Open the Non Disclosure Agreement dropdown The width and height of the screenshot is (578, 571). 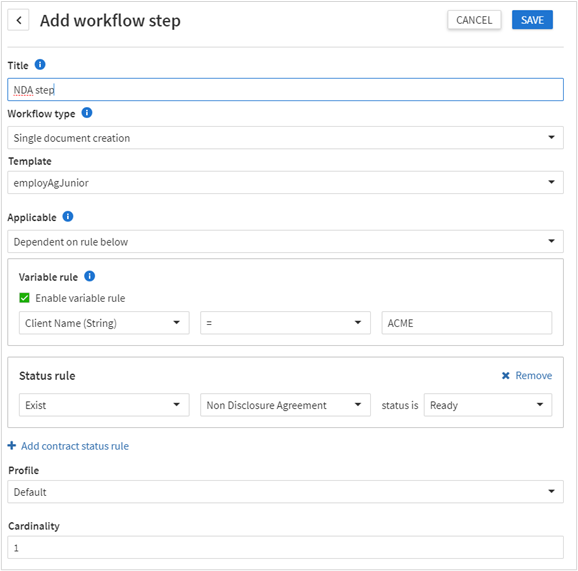point(285,405)
